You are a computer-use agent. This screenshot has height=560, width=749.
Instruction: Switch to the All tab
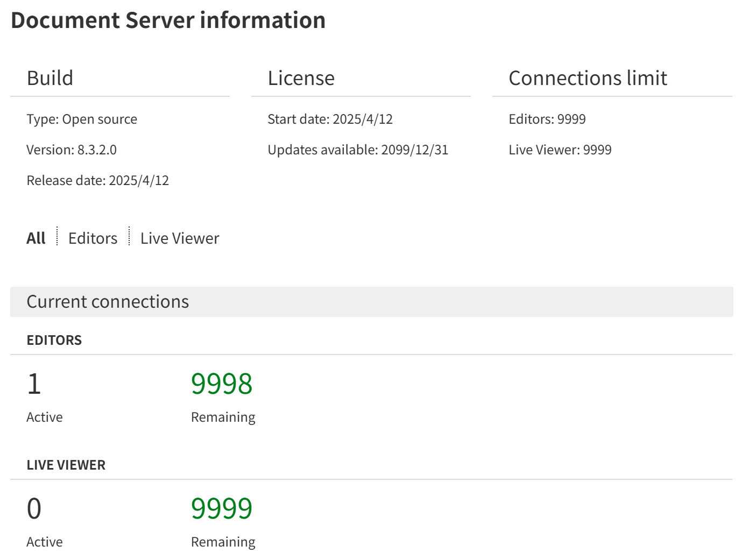pyautogui.click(x=36, y=238)
